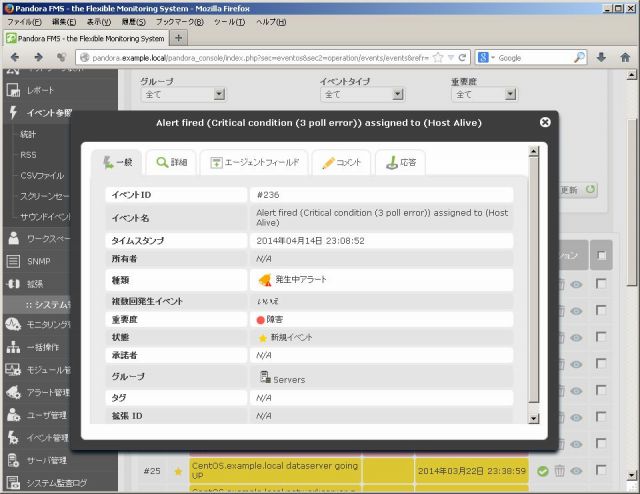Reload the page with refresh icon
This screenshot has height=494, width=640.
click(462, 58)
